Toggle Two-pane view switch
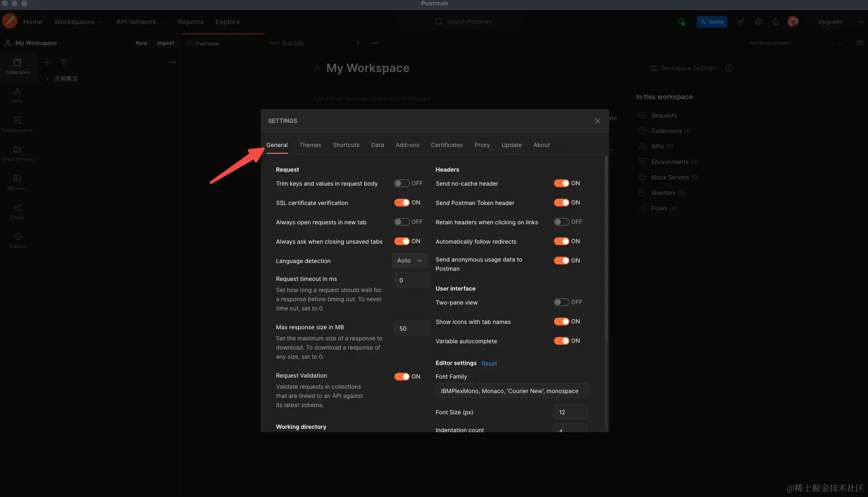The height and width of the screenshot is (497, 868). coord(561,302)
